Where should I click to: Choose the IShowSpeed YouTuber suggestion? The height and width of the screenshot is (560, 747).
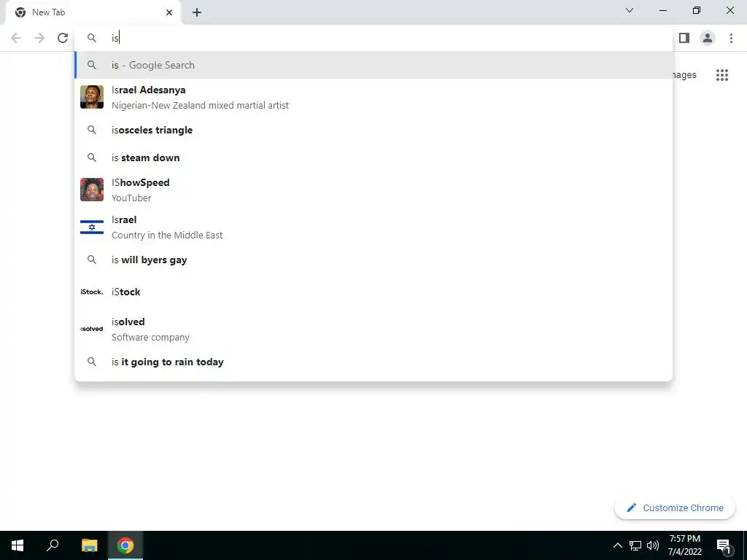pos(373,190)
